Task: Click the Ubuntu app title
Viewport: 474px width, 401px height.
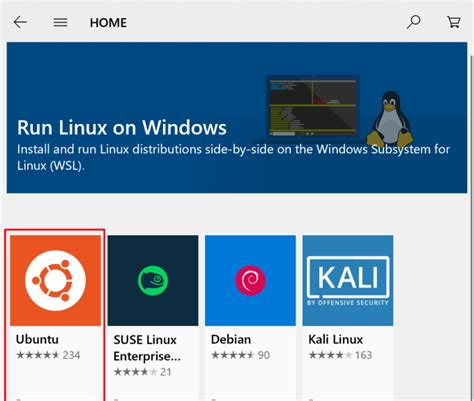Action: (37, 339)
